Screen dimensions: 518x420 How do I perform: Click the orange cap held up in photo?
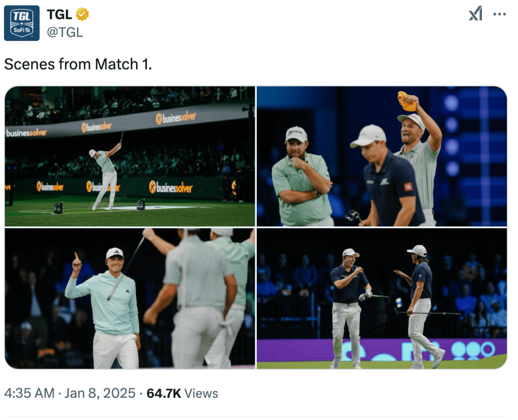[x=406, y=101]
